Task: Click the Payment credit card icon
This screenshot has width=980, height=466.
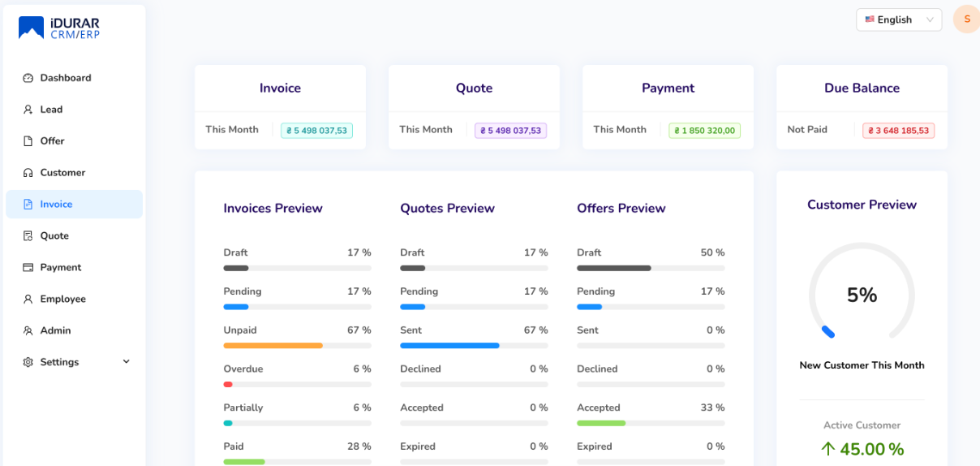Action: (28, 268)
